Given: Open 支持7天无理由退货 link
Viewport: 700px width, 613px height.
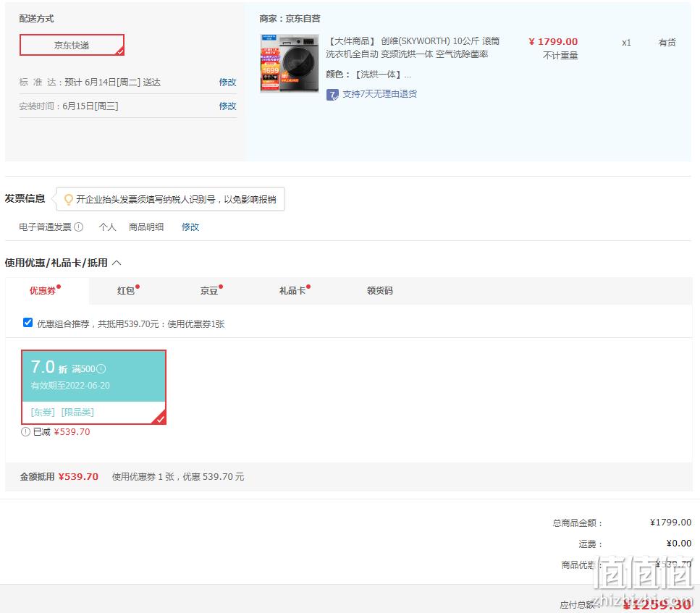Looking at the screenshot, I should 379,94.
